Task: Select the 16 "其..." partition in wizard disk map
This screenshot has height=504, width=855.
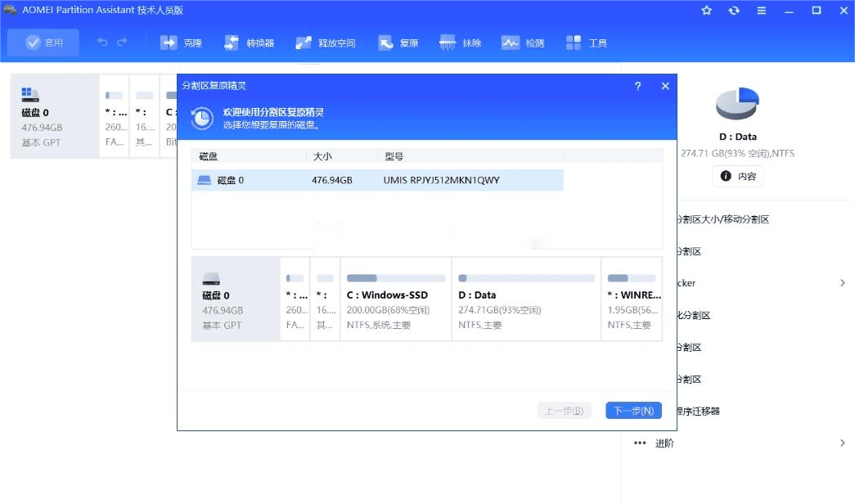Action: (x=325, y=299)
